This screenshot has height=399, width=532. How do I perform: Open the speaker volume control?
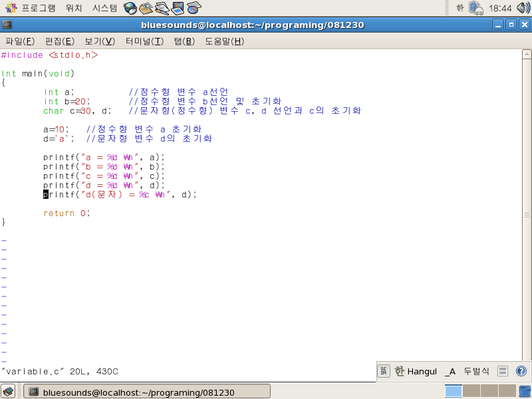523,8
